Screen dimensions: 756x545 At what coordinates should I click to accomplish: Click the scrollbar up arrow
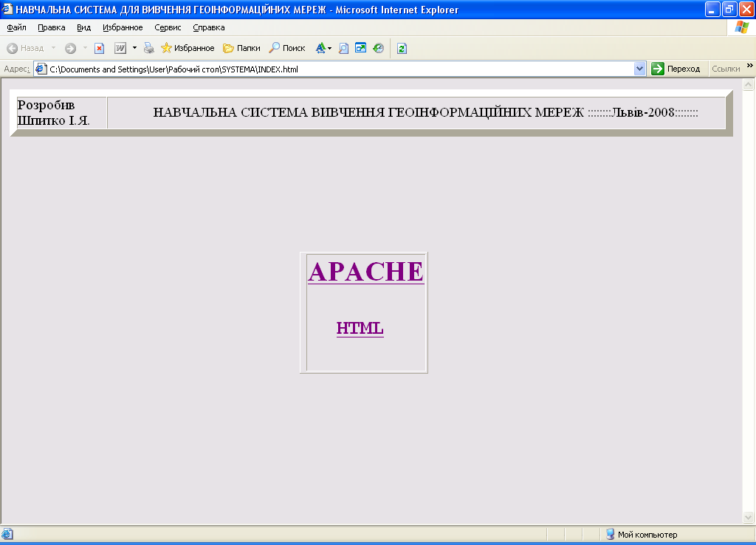(749, 85)
